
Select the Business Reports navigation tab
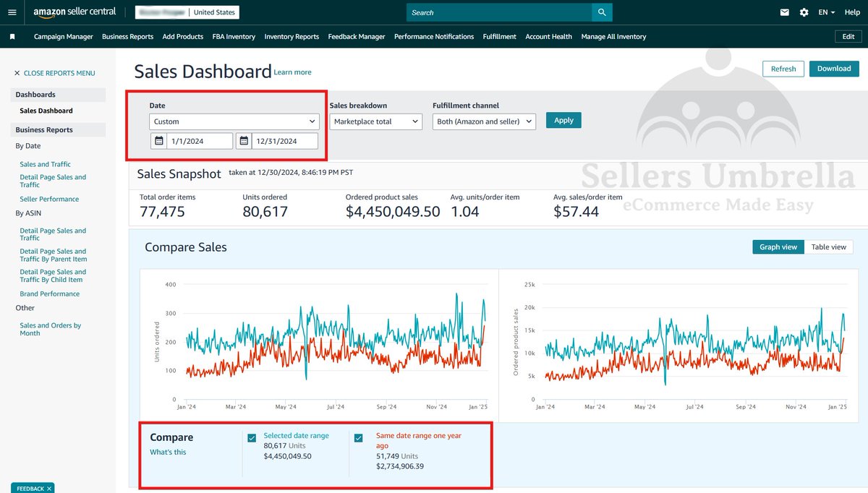127,36
